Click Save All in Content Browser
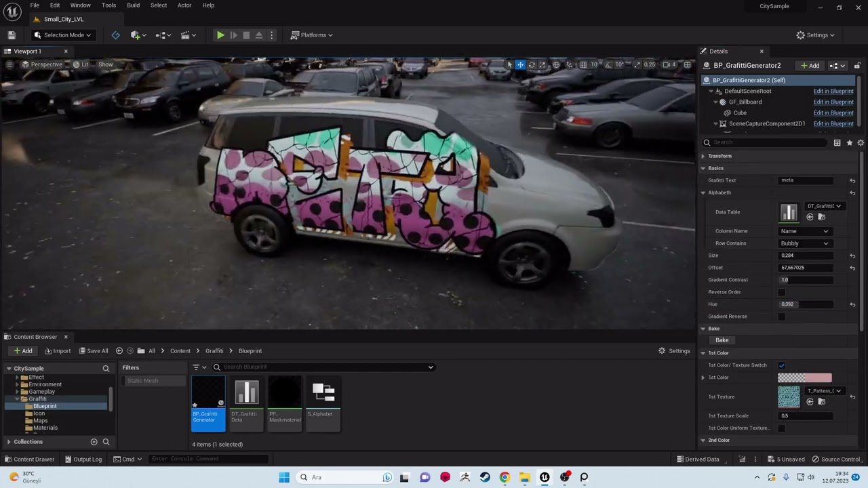This screenshot has width=868, height=488. tap(93, 351)
